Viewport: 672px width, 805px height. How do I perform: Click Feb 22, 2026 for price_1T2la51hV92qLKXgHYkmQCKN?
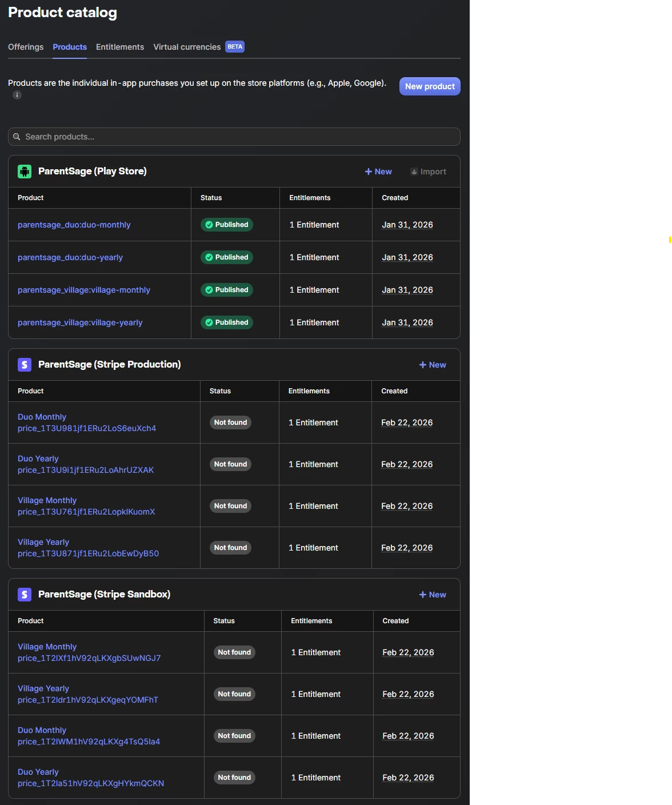[408, 778]
